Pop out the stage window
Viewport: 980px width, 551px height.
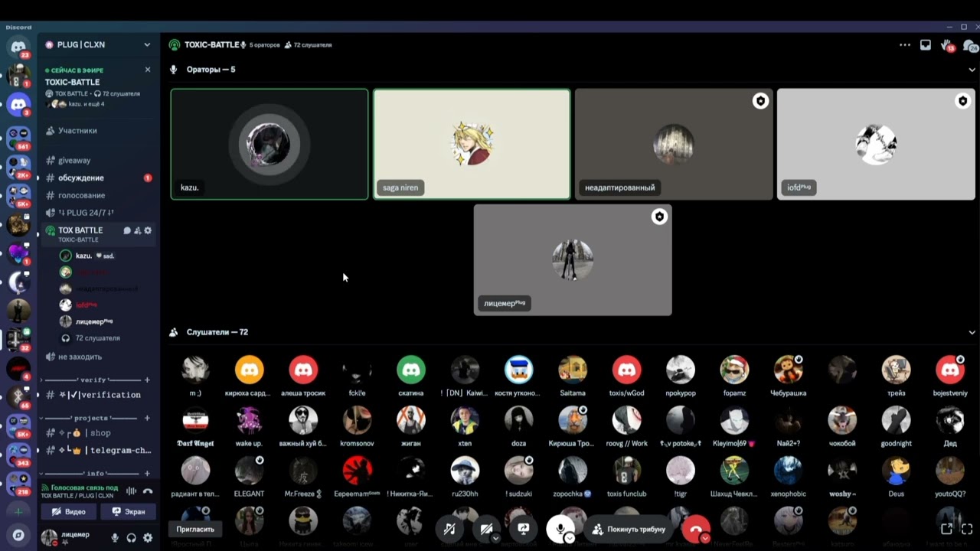tap(946, 529)
